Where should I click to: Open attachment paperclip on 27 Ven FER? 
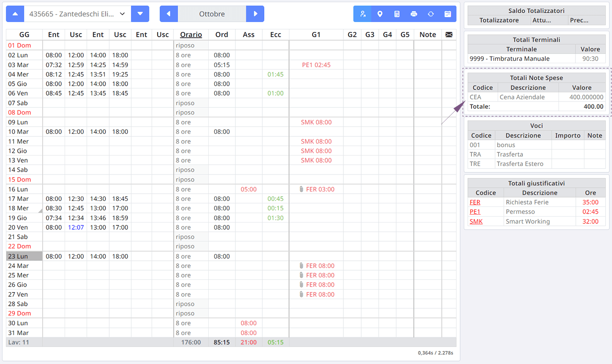301,294
